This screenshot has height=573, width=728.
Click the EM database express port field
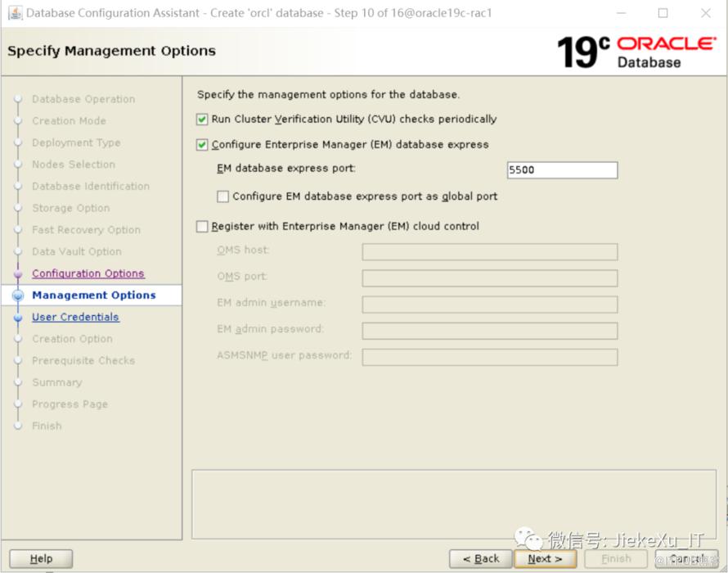(x=561, y=170)
